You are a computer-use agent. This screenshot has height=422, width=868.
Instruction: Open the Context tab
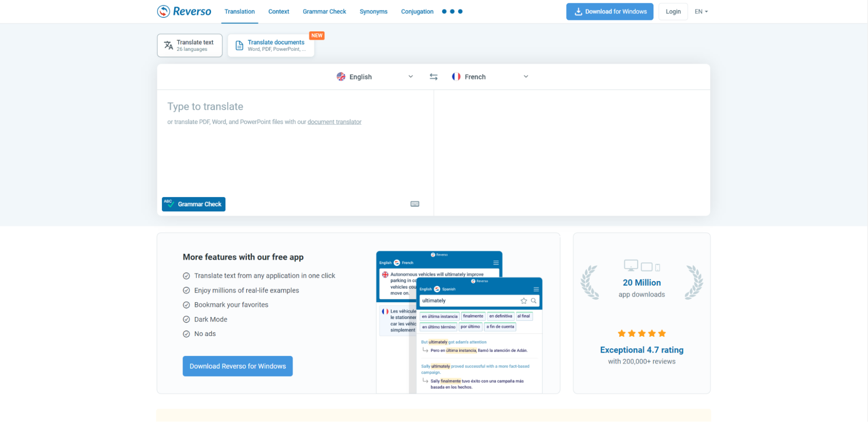(x=278, y=12)
